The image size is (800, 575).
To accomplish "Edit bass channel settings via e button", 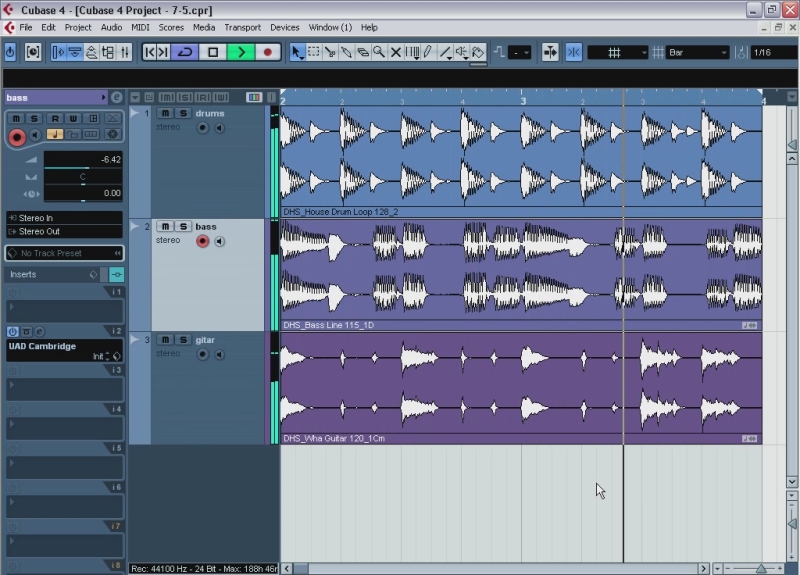I will tap(117, 97).
